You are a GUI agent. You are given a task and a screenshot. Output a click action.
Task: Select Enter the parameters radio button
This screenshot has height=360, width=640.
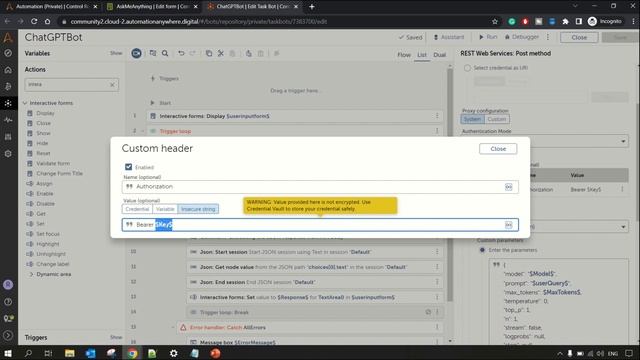(482, 250)
